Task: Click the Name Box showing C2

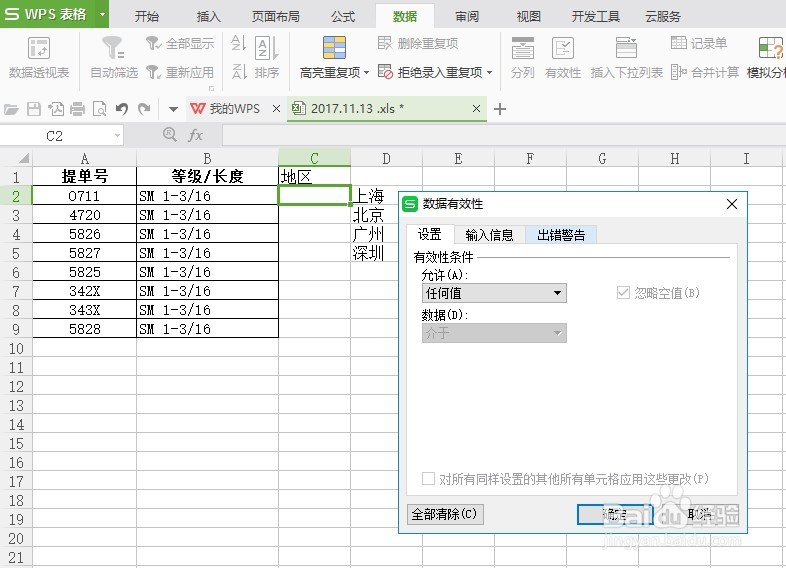Action: (54, 136)
